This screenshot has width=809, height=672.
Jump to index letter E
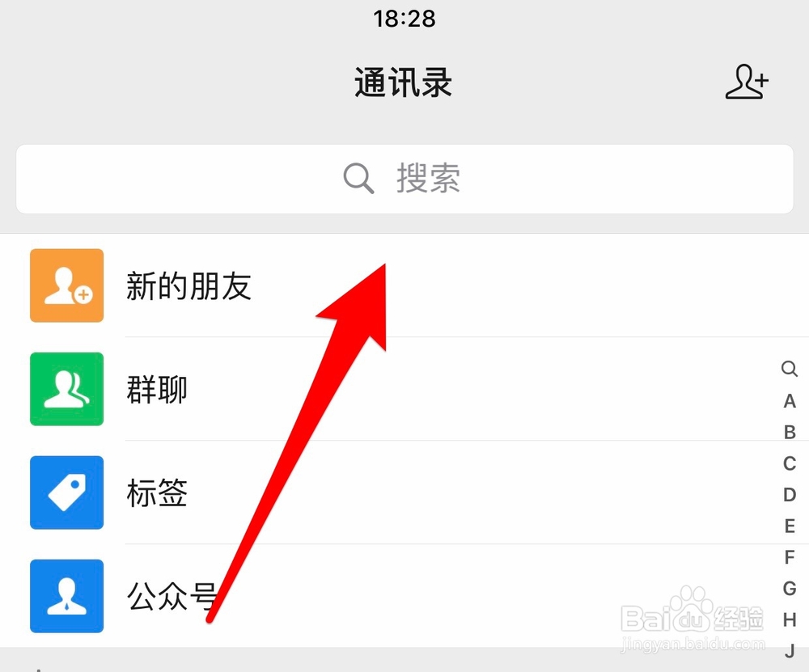pos(790,526)
